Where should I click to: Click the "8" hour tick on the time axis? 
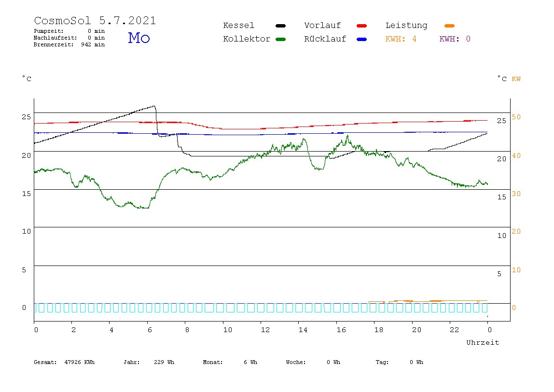point(187,330)
